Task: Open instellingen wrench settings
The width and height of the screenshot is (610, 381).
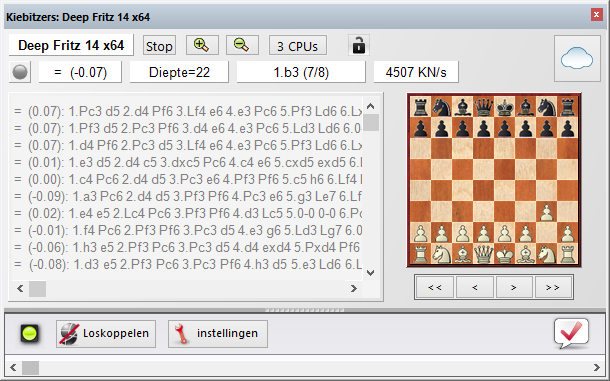Action: pos(218,334)
